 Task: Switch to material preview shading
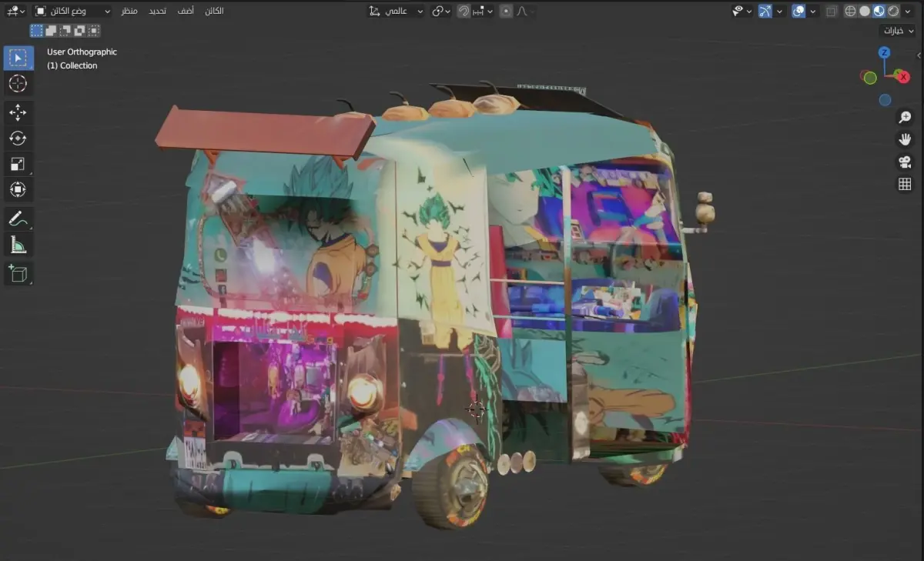click(x=879, y=12)
